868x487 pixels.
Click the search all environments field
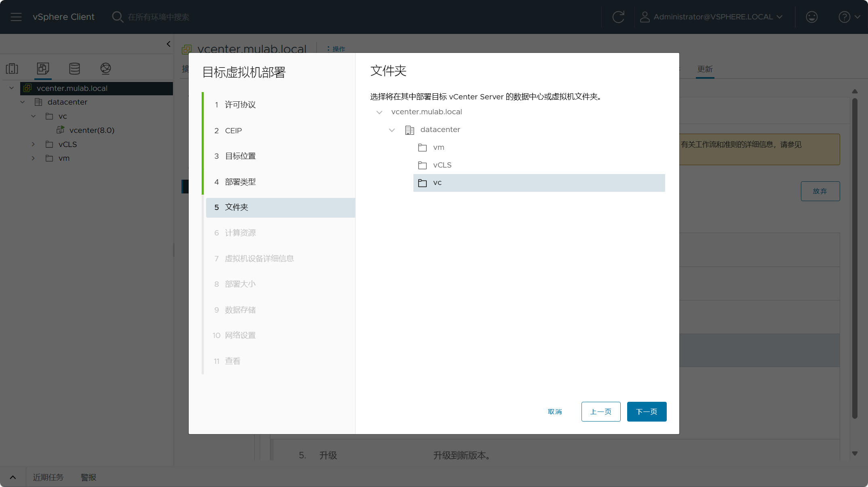pyautogui.click(x=158, y=17)
